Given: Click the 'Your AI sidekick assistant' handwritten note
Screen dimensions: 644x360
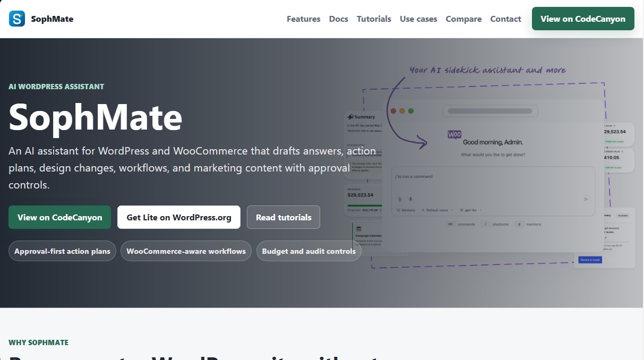Looking at the screenshot, I should pos(487,70).
